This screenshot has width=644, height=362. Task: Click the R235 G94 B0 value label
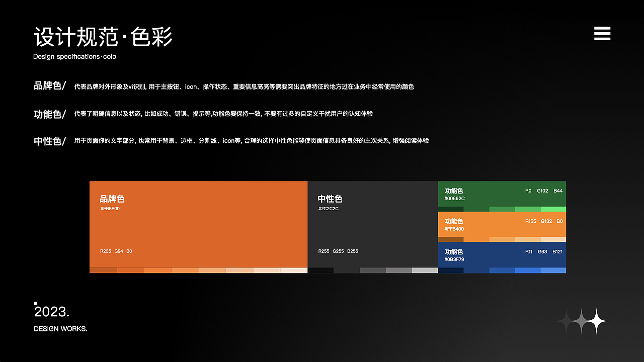click(x=116, y=251)
